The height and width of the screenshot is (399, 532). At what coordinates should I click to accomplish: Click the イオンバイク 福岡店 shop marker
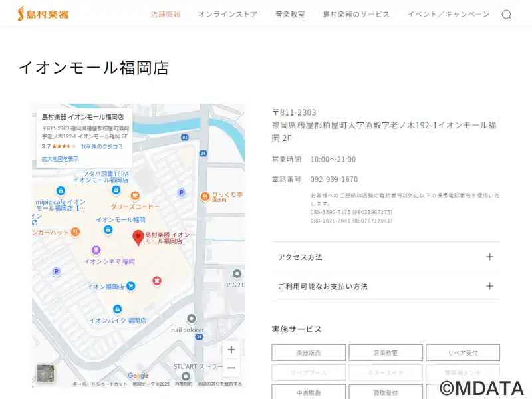coord(118,309)
